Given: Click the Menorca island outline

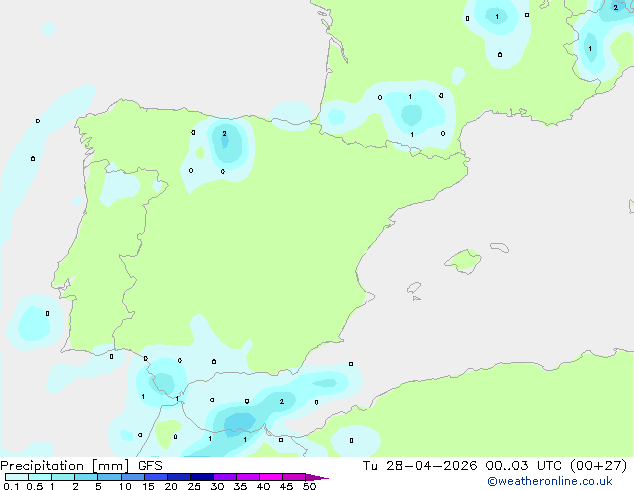Looking at the screenshot, I should point(500,247).
